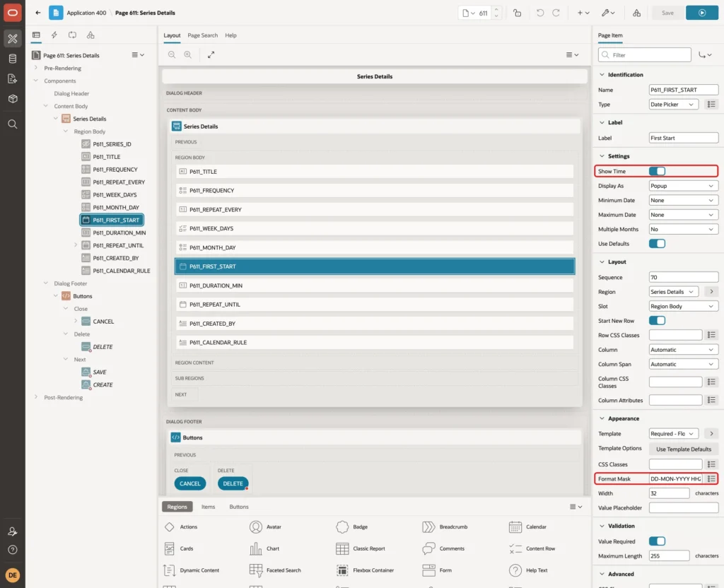Toggle the Start New Row switch
This screenshot has width=724, height=588.
click(x=657, y=320)
